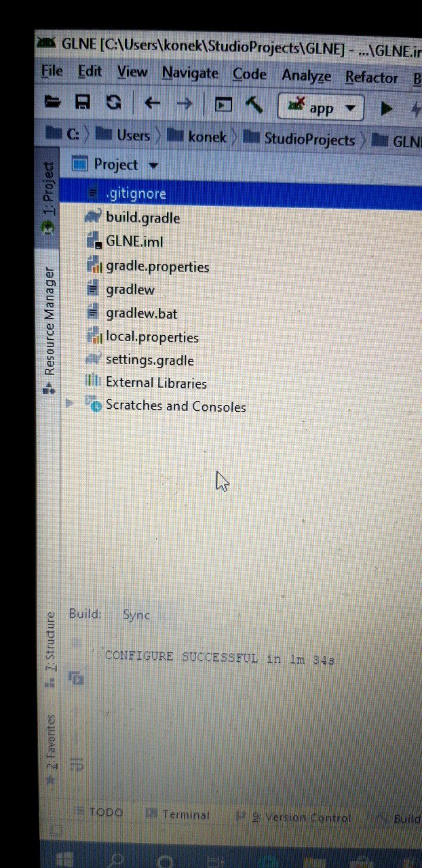Open Version Control tool window
This screenshot has height=868, width=422.
(x=293, y=817)
